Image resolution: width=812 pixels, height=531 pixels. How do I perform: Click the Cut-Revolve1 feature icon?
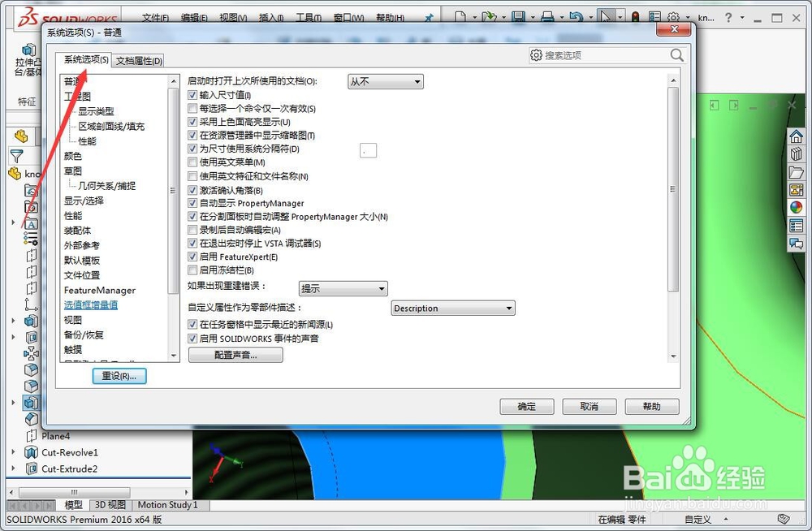click(x=31, y=452)
